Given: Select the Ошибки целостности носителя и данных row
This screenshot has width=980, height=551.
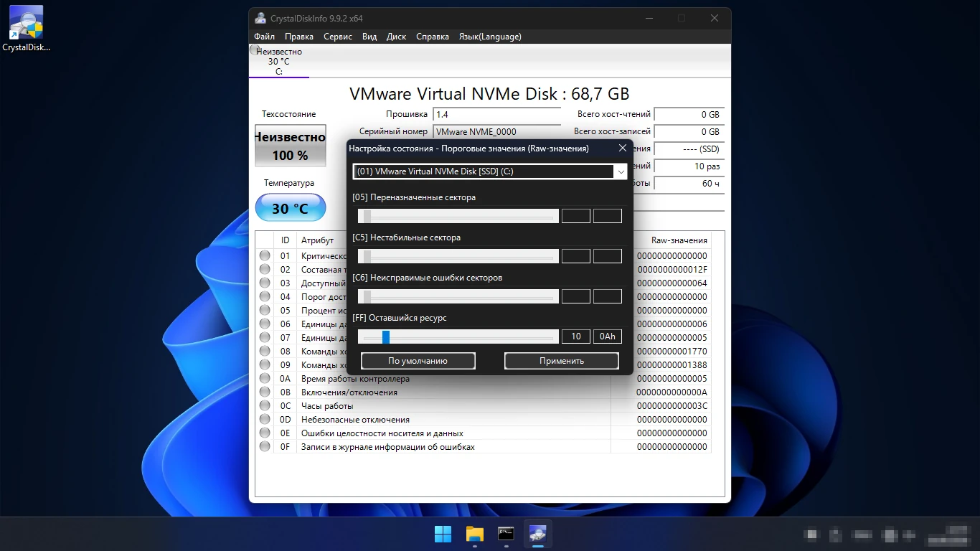Looking at the screenshot, I should click(x=484, y=433).
